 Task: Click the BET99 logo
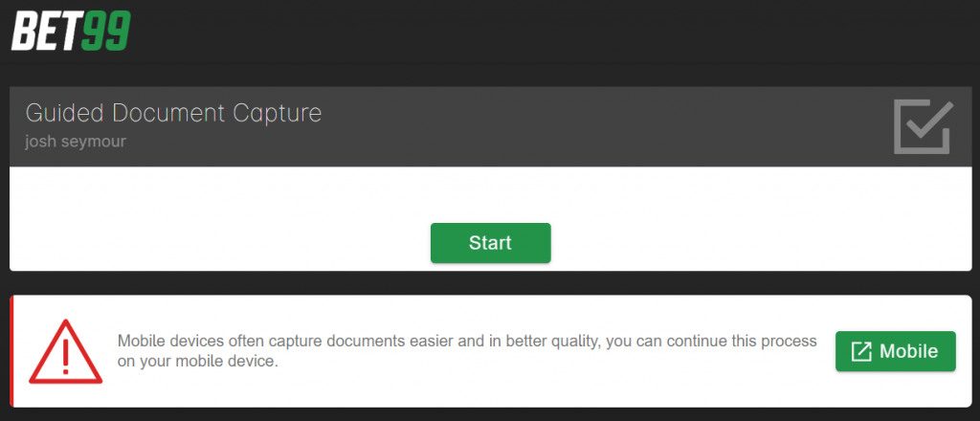click(71, 32)
